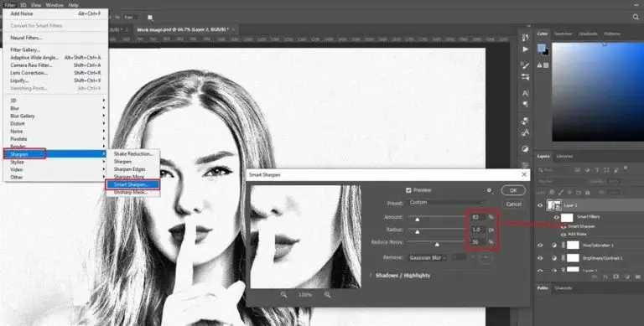
Task: Open the Window menu in the menu bar
Action: click(55, 5)
